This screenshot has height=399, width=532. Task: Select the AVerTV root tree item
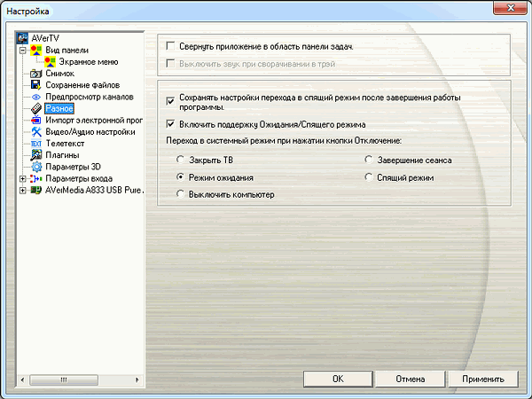(45, 38)
